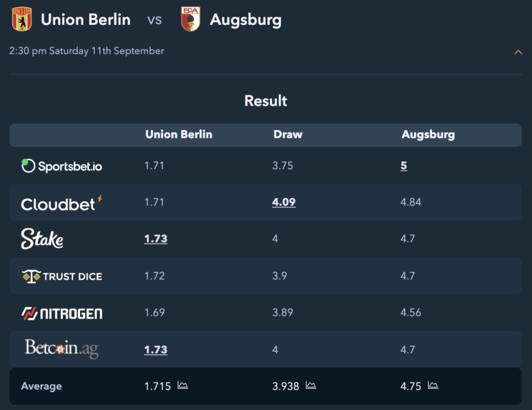
Task: Select Betcoin.ag's Union Berlin odds 1.73
Action: (156, 350)
